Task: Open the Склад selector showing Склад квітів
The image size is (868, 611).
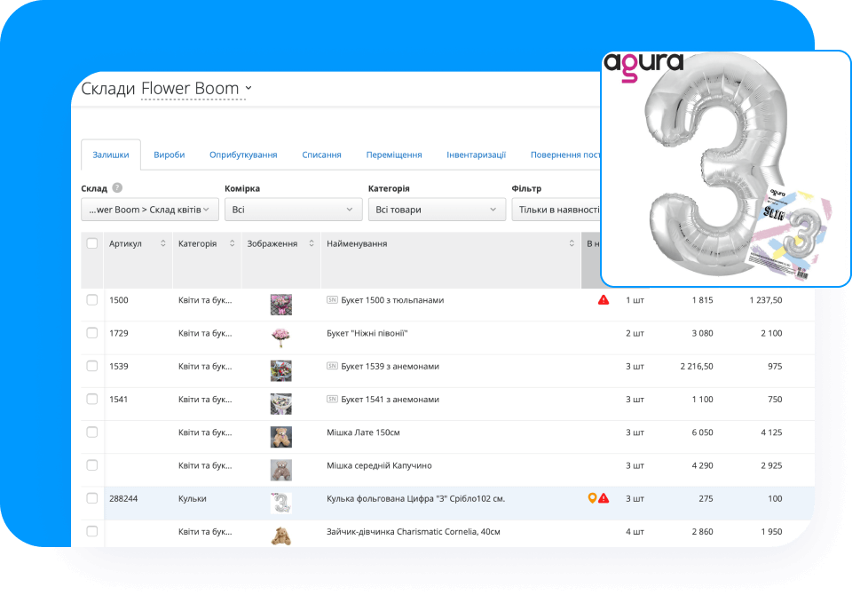Action: (x=149, y=210)
